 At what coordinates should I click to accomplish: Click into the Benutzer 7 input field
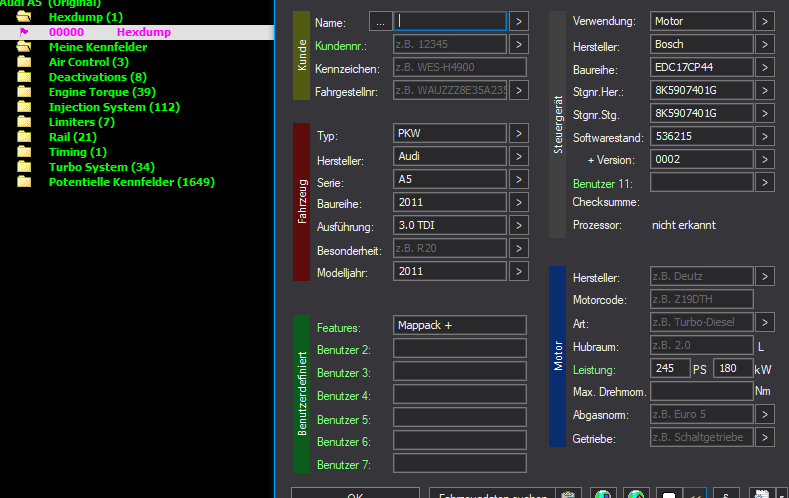coord(460,463)
